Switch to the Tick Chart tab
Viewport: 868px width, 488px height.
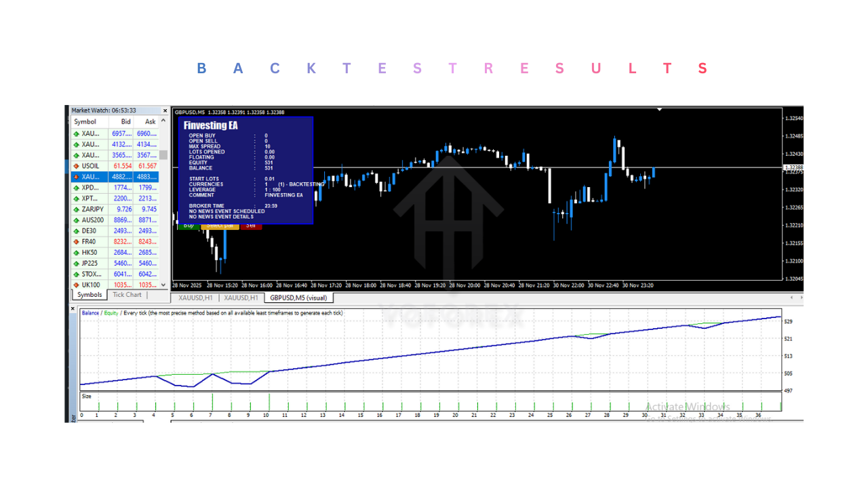126,295
